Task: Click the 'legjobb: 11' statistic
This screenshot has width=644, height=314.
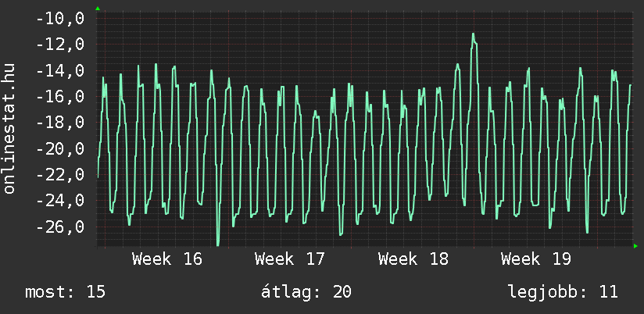Action: coord(563,292)
